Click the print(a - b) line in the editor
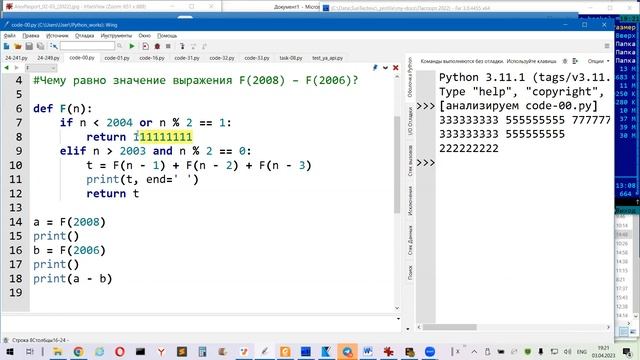The image size is (640, 360). (x=73, y=279)
